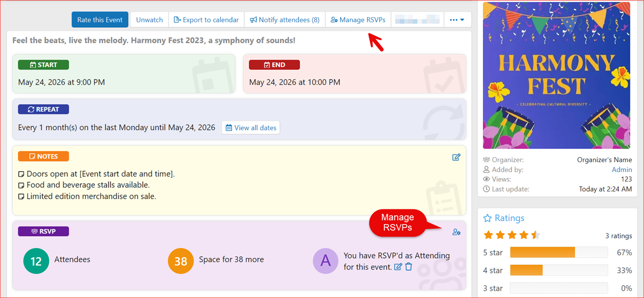Click the manage RSVPs icon in the RSVP panel

tap(456, 232)
